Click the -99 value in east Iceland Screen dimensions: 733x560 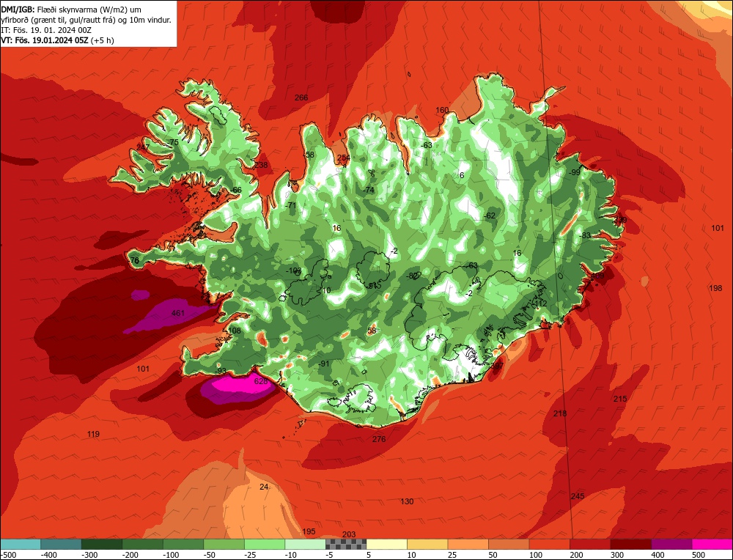click(x=574, y=172)
